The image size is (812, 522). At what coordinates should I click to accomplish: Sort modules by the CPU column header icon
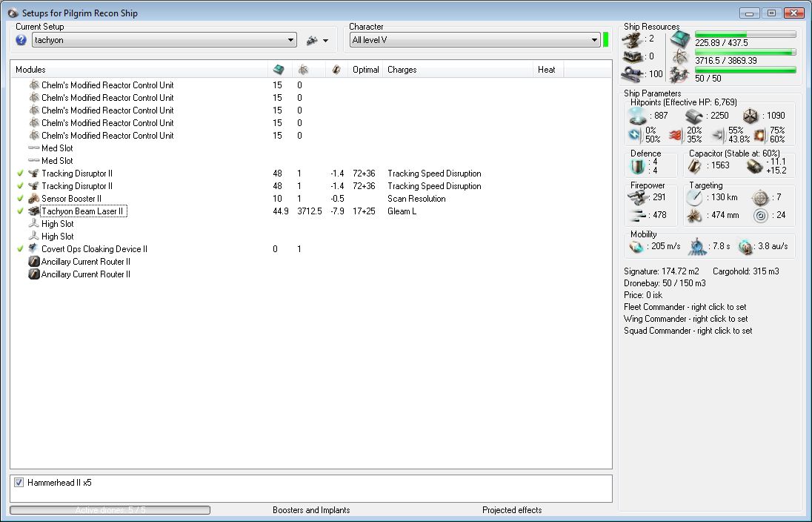click(279, 70)
